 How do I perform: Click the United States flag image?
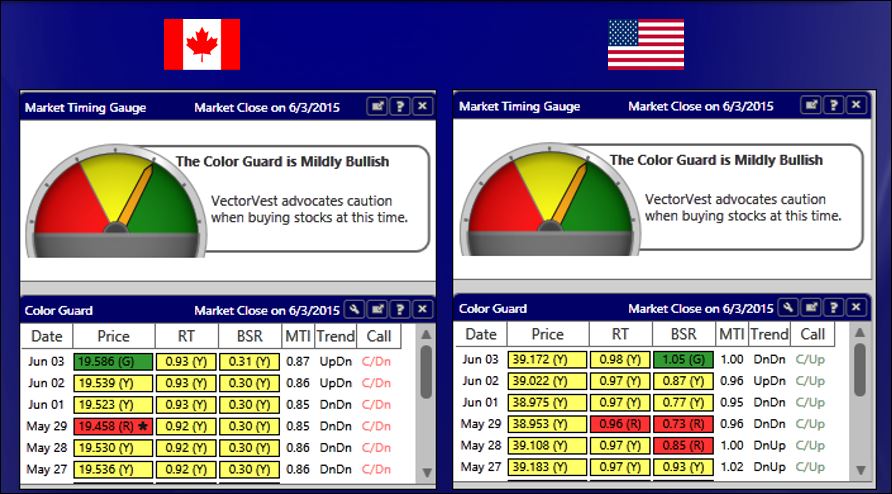tap(646, 44)
